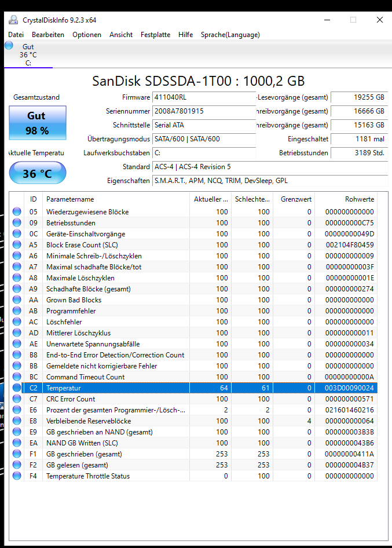
Task: Click the status orb of the B8 End-to-End Error row
Action: coord(17,355)
